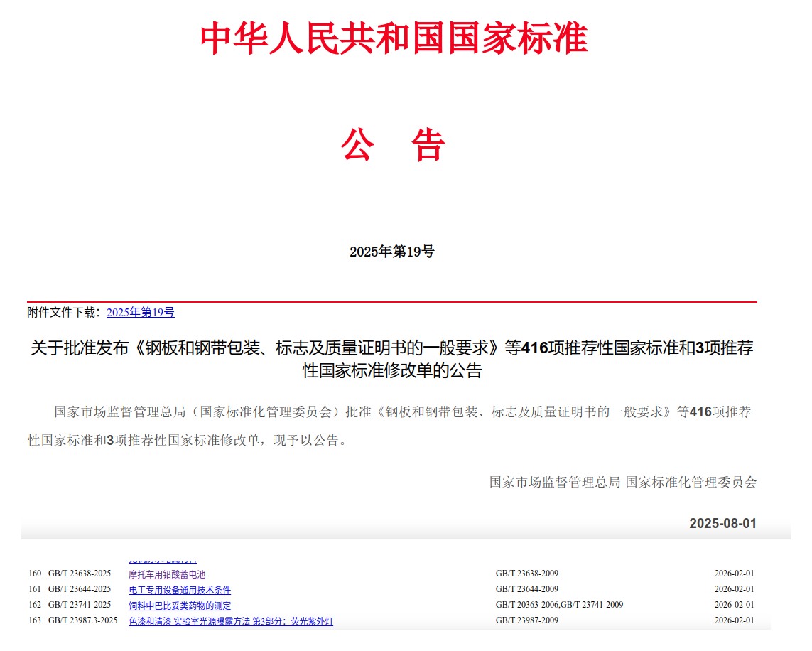
Task: Select standard number GB/T 23987.3-2025 cell
Action: pos(82,620)
